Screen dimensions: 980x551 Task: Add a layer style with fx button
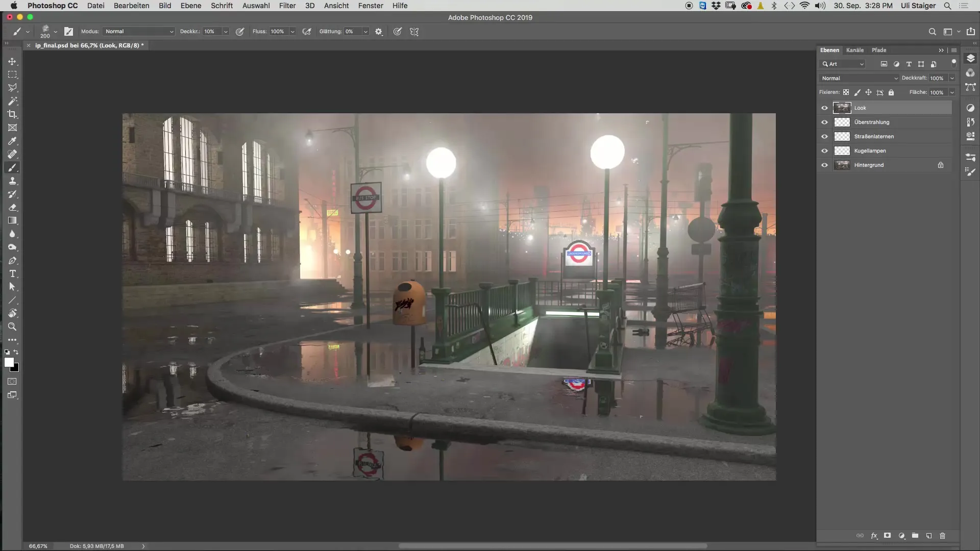874,536
